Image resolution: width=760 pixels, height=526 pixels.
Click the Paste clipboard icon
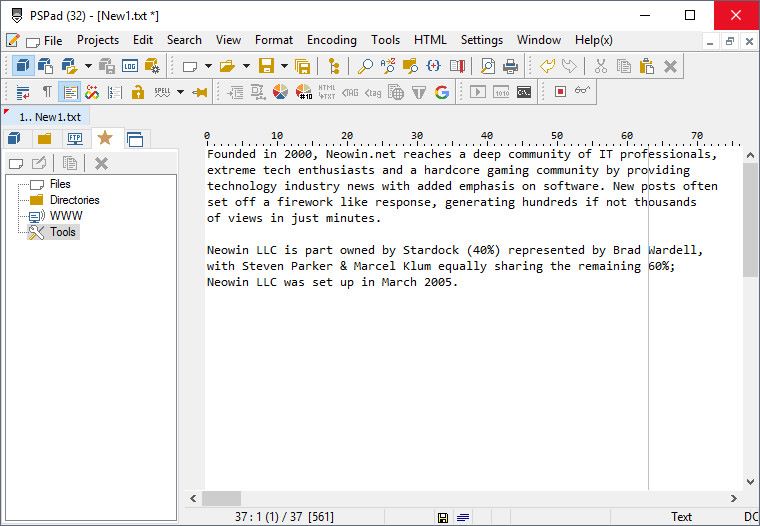click(647, 66)
